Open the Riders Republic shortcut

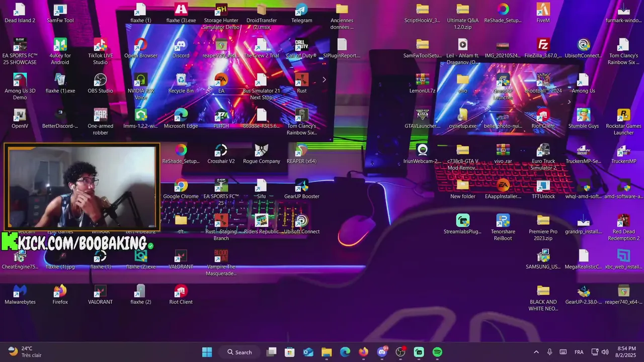262,225
